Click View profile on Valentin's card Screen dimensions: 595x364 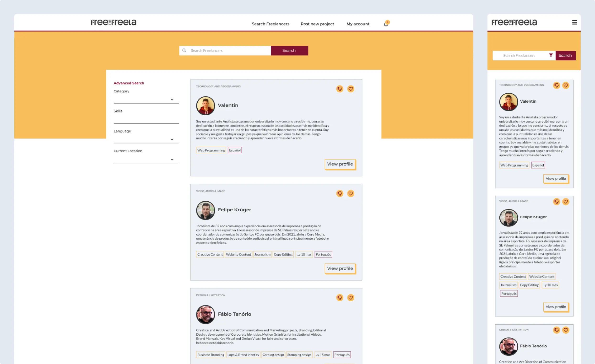click(x=340, y=164)
